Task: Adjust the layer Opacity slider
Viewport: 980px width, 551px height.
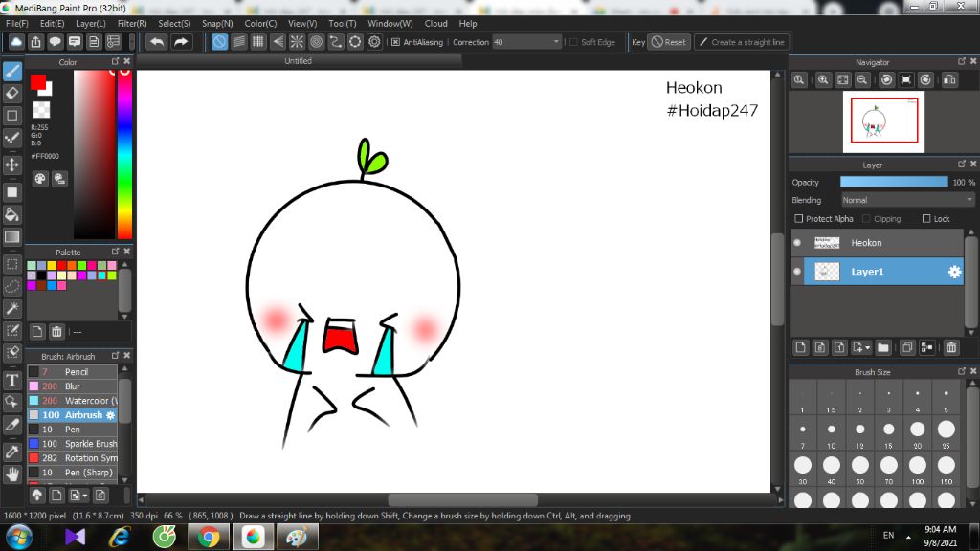Action: 894,182
